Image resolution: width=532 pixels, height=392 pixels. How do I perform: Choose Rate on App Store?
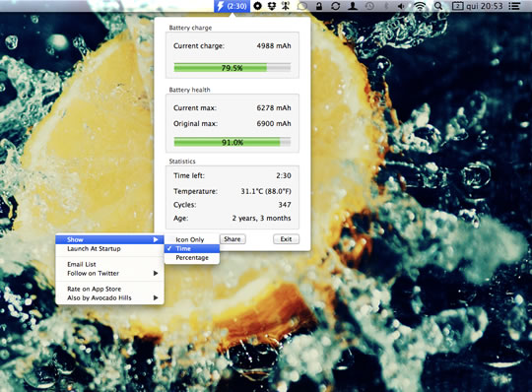[x=109, y=289]
